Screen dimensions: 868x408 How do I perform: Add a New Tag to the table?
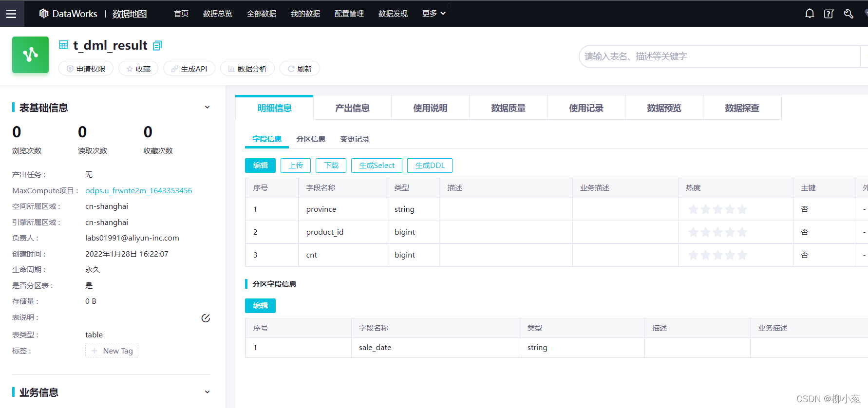coord(112,351)
